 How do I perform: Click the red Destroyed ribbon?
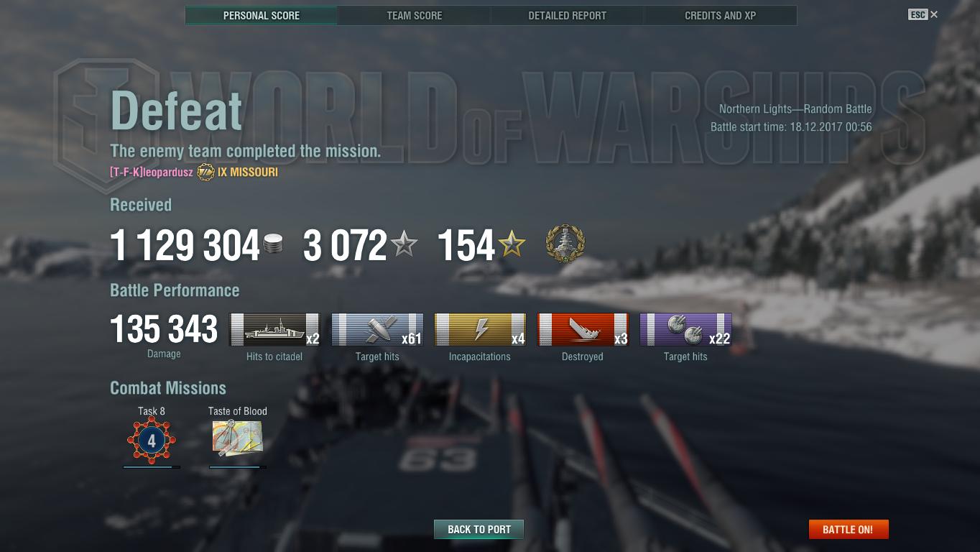click(583, 330)
